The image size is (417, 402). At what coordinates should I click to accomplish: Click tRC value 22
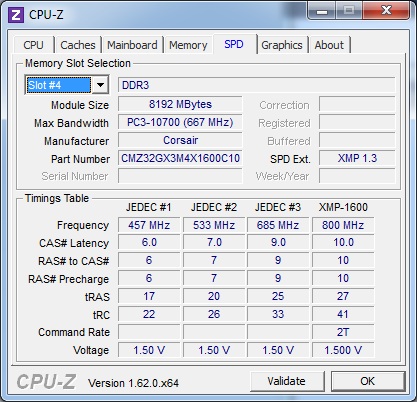click(149, 314)
